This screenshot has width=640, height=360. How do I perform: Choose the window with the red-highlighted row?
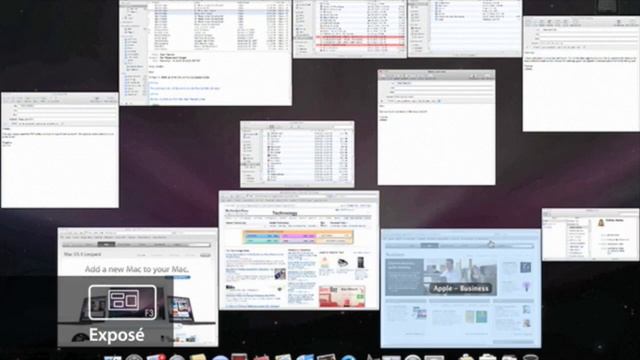(x=350, y=29)
